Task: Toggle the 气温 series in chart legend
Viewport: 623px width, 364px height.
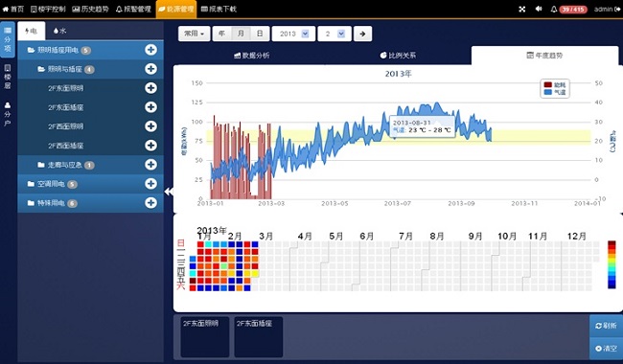Action: coord(555,92)
